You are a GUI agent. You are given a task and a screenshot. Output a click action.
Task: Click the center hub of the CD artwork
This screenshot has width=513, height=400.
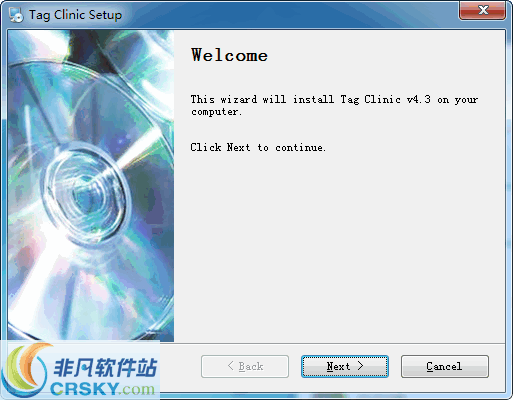coord(83,192)
